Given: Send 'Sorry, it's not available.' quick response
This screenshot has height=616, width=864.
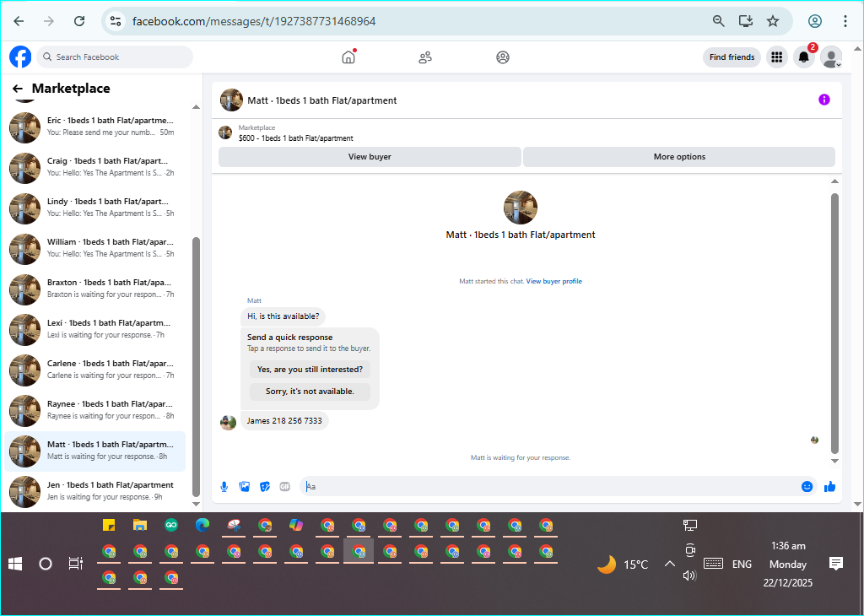Looking at the screenshot, I should click(x=310, y=392).
